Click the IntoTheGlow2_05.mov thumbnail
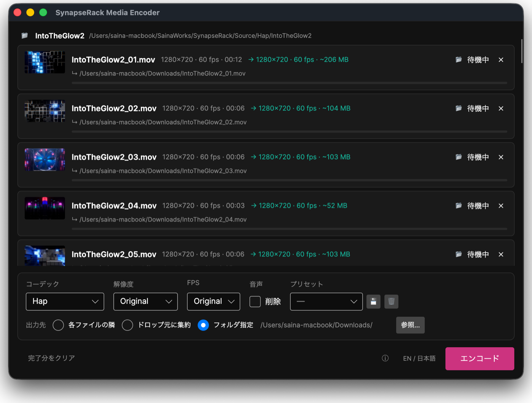The image size is (532, 403). click(45, 256)
